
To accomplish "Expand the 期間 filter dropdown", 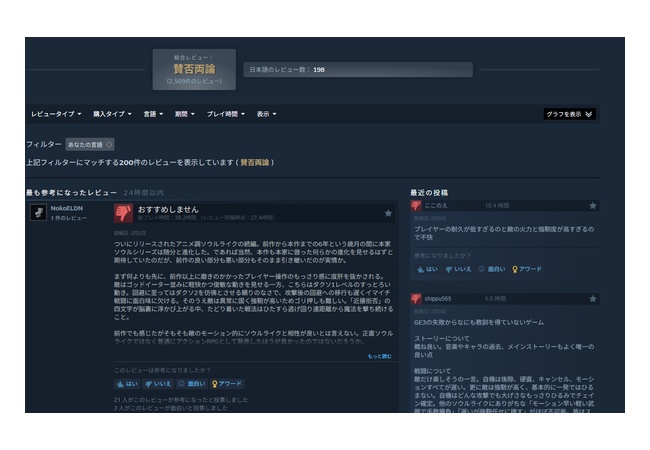I will (184, 114).
